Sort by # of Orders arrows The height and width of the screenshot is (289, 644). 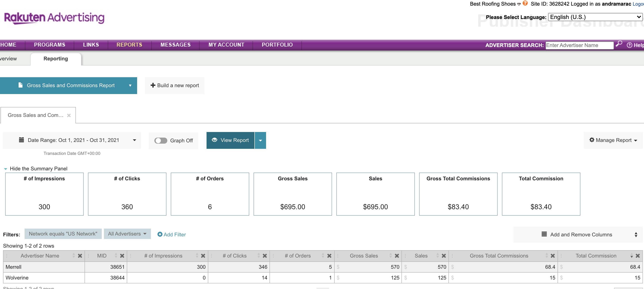pos(323,256)
